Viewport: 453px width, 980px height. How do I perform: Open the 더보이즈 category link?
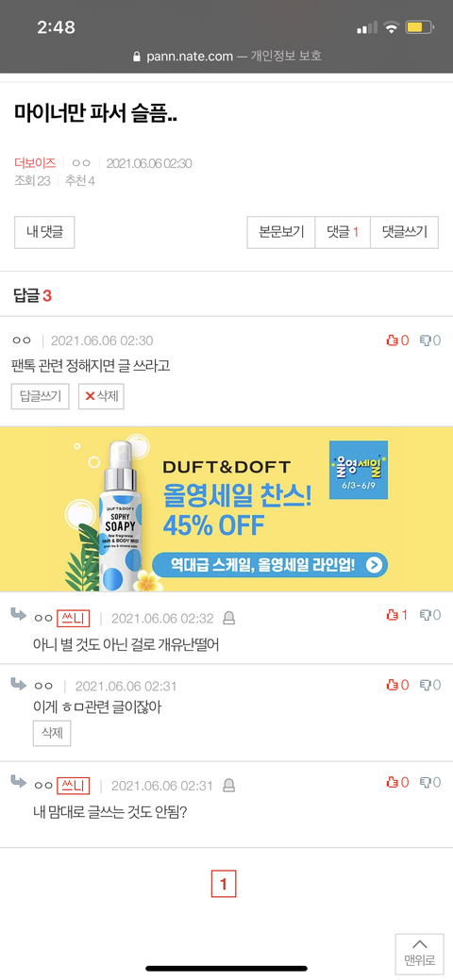(35, 163)
